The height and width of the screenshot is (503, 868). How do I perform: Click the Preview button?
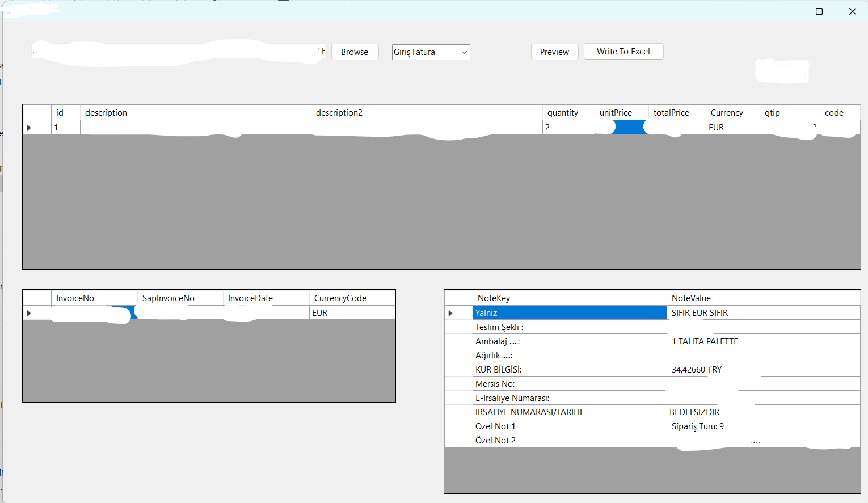tap(554, 52)
